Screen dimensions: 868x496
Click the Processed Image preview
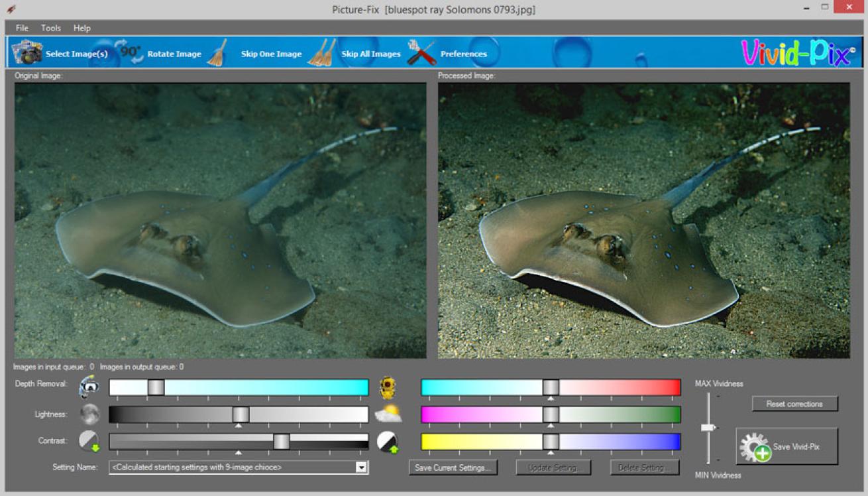[x=643, y=220]
